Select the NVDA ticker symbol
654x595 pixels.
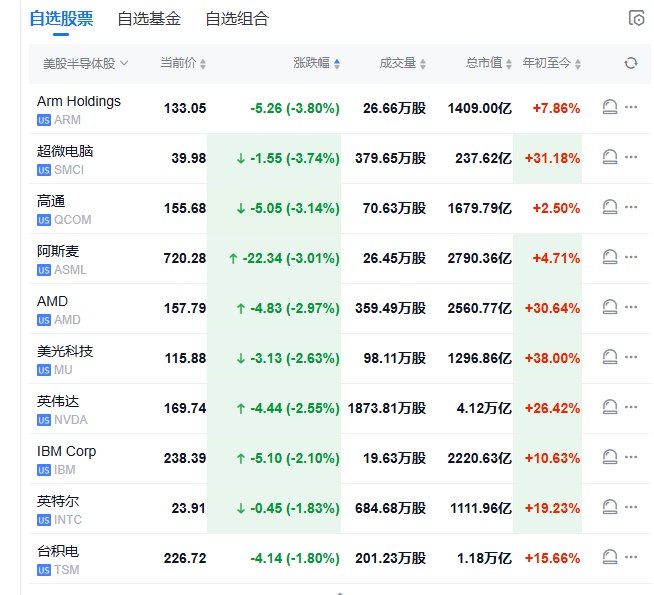tap(71, 420)
